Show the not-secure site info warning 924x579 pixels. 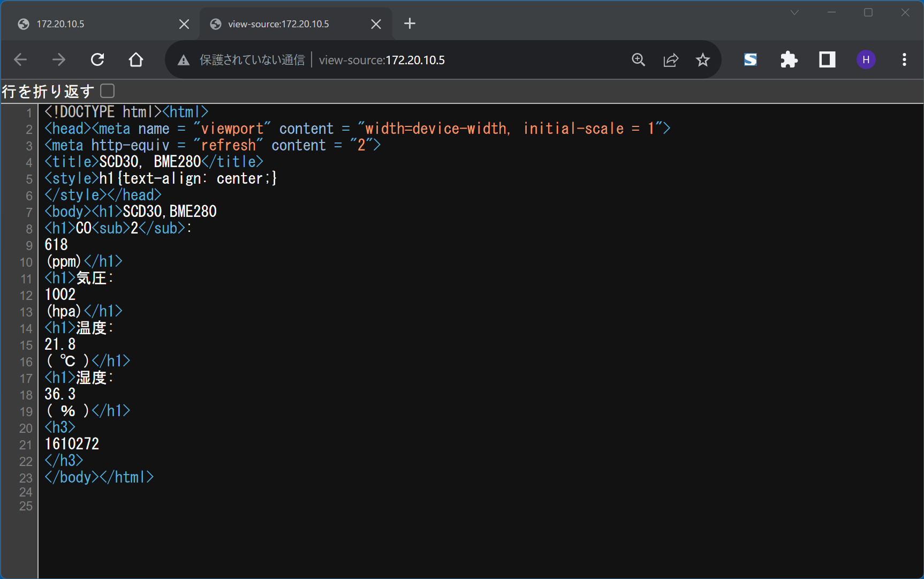pyautogui.click(x=184, y=60)
